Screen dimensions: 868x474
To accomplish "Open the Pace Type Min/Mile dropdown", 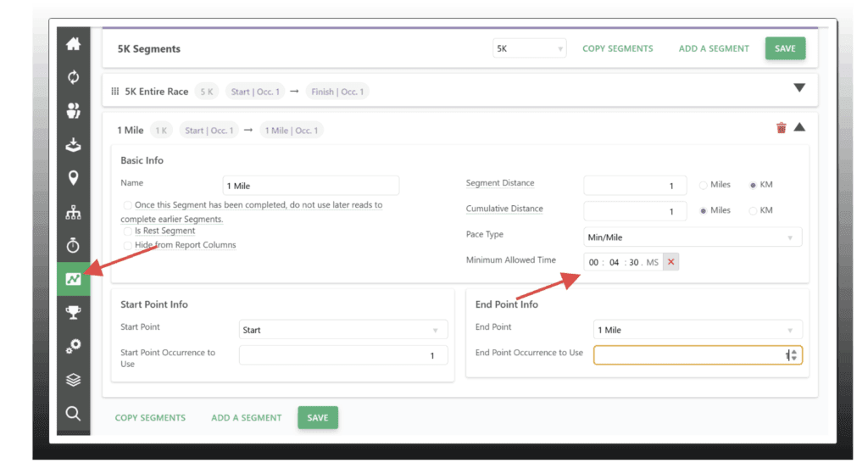I will pyautogui.click(x=693, y=237).
